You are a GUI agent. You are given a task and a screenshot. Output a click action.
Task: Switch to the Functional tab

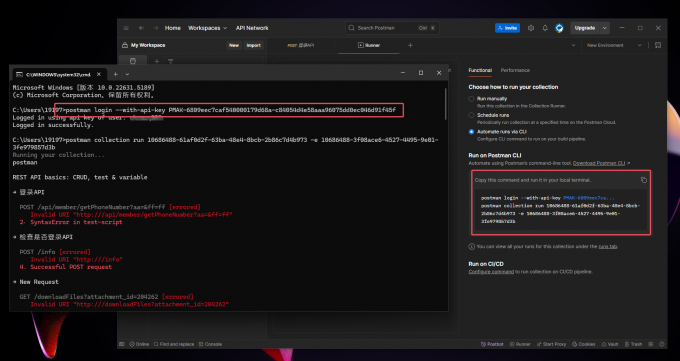tap(480, 70)
